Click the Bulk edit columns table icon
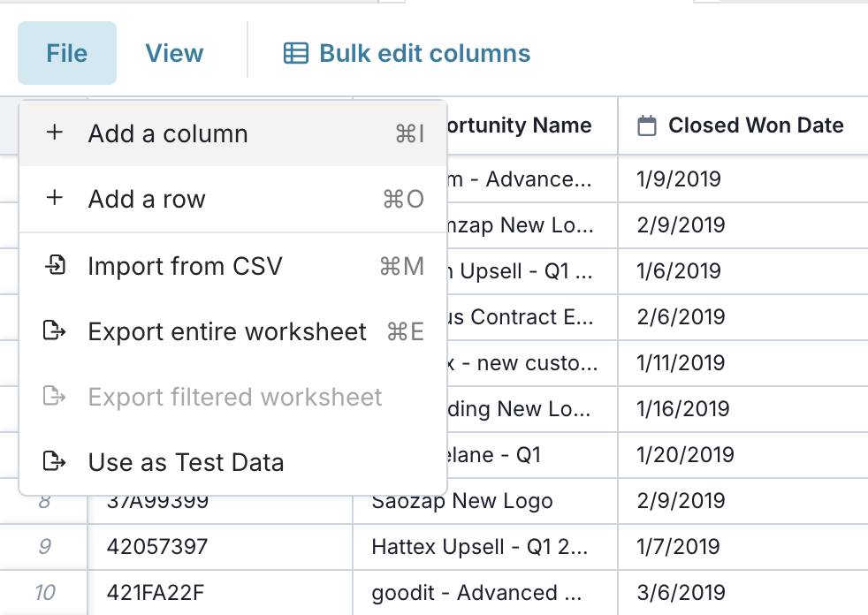Screen dimensions: 868x615 [x=295, y=54]
